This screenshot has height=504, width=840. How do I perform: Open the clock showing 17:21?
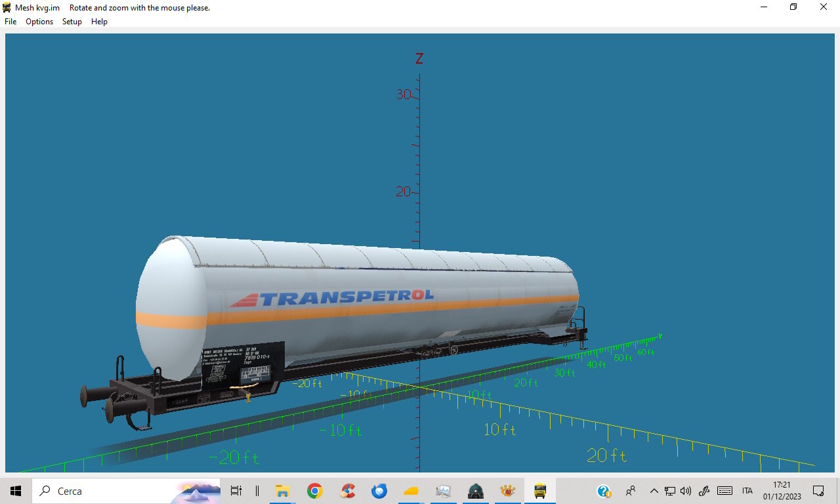(x=782, y=491)
